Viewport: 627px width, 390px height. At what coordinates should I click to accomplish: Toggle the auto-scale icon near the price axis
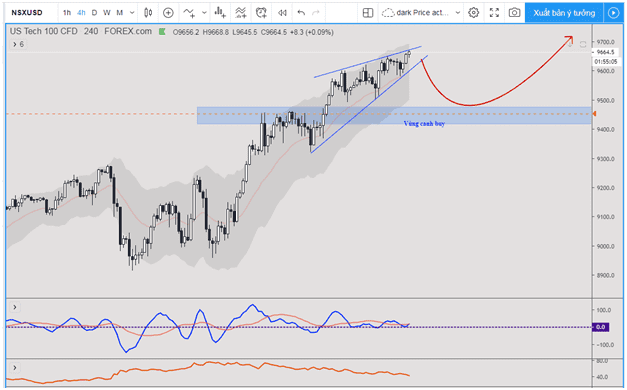click(x=583, y=44)
